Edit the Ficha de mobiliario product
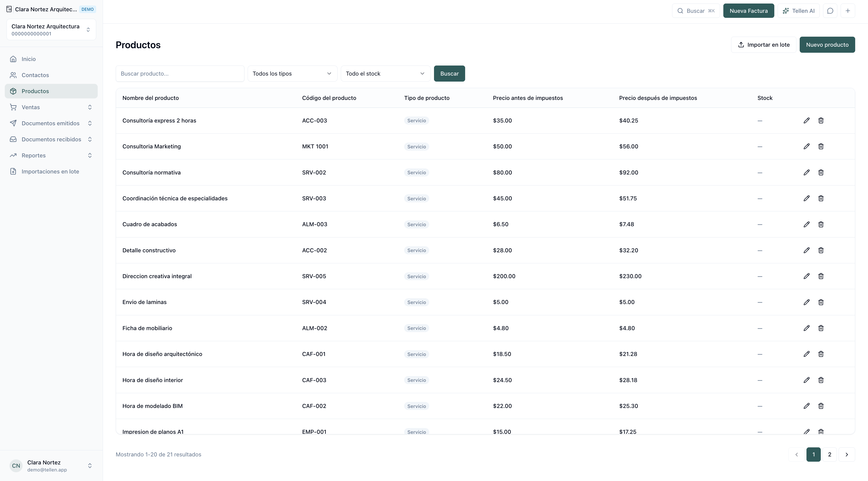The image size is (868, 481). click(806, 328)
